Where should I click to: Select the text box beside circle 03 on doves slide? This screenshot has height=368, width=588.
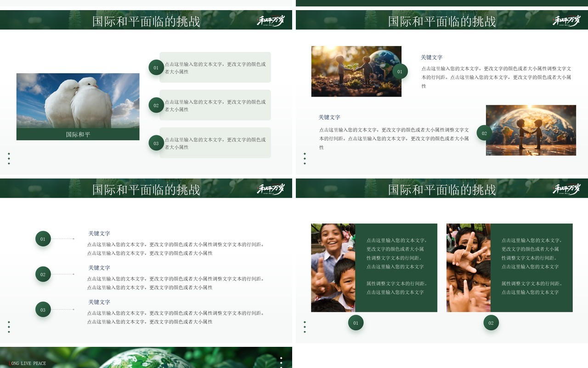pyautogui.click(x=215, y=143)
